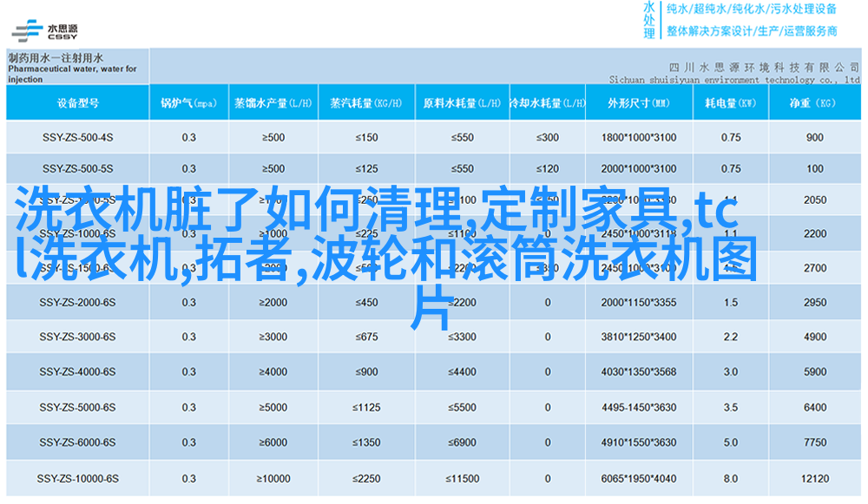Select the 1800*1000*3100 dimension cell

click(x=638, y=137)
